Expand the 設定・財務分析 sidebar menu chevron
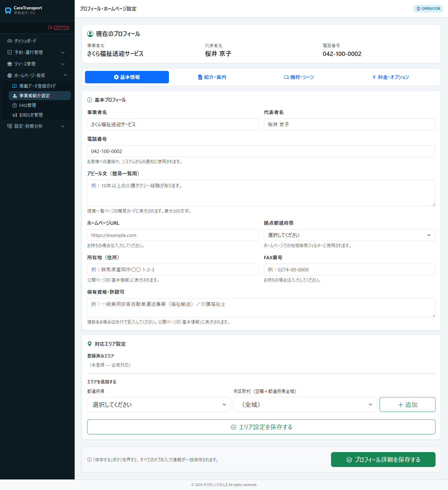448x490 pixels. 63,126
